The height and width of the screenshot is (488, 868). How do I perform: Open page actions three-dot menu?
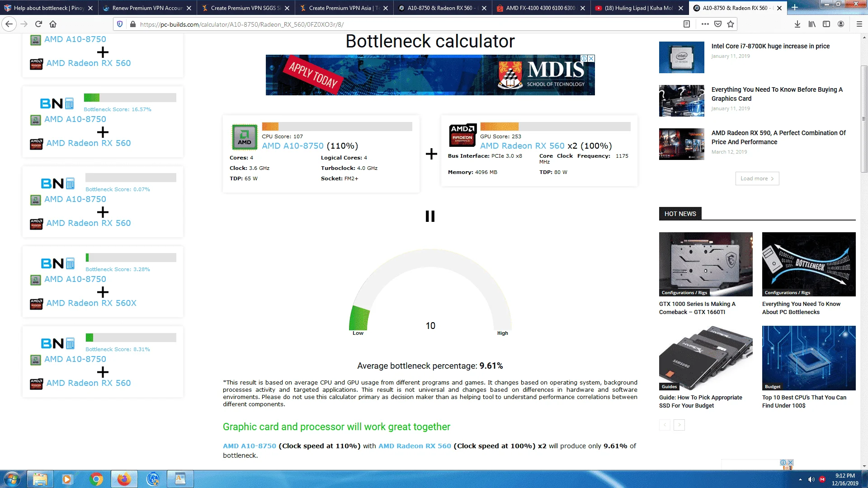705,24
